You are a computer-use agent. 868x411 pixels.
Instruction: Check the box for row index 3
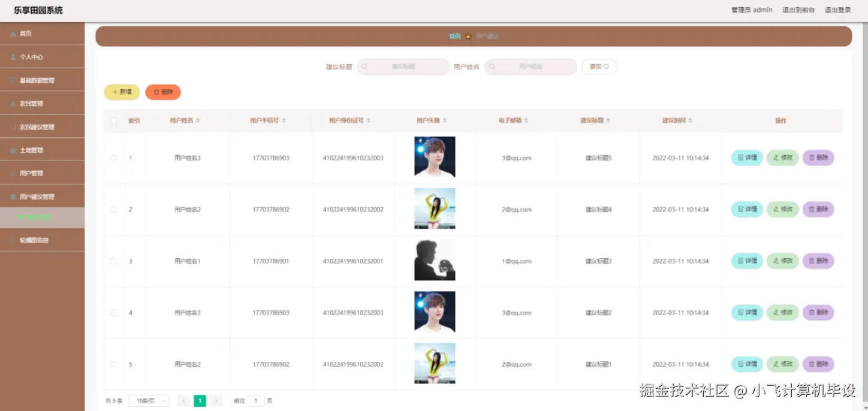click(114, 261)
